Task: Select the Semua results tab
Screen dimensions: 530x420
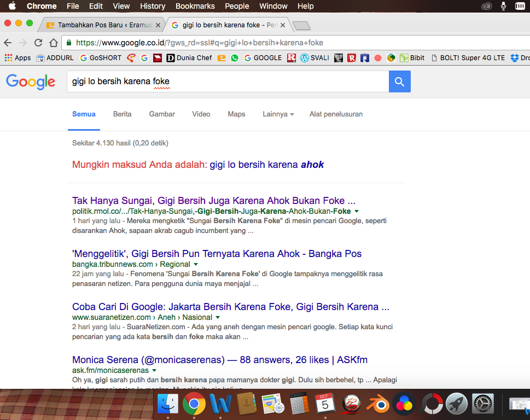Action: click(x=84, y=114)
